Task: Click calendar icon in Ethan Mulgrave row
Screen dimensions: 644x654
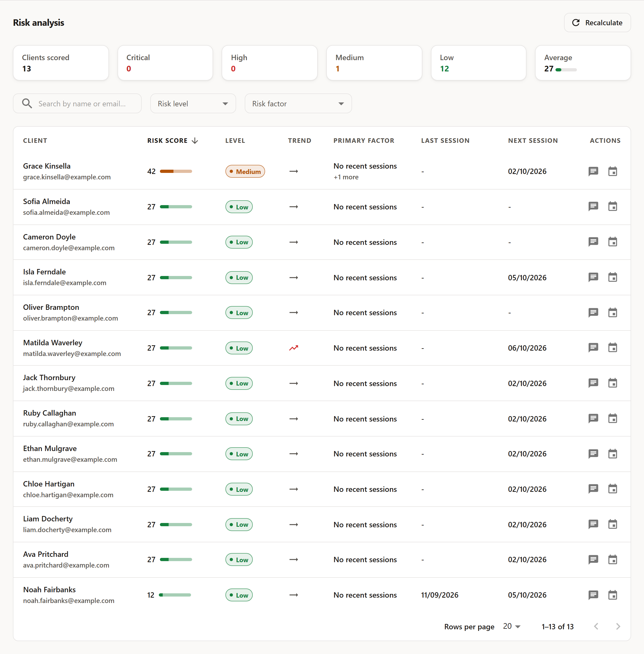Action: pyautogui.click(x=613, y=454)
